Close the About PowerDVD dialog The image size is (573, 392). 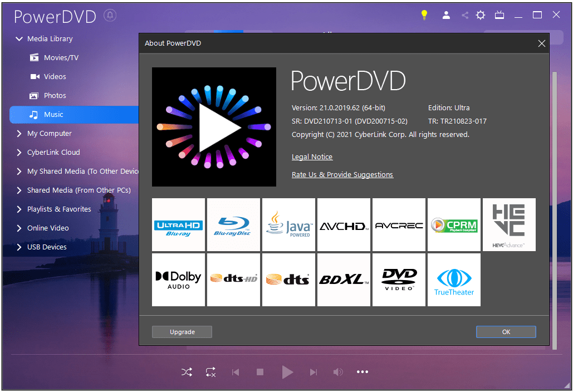542,43
